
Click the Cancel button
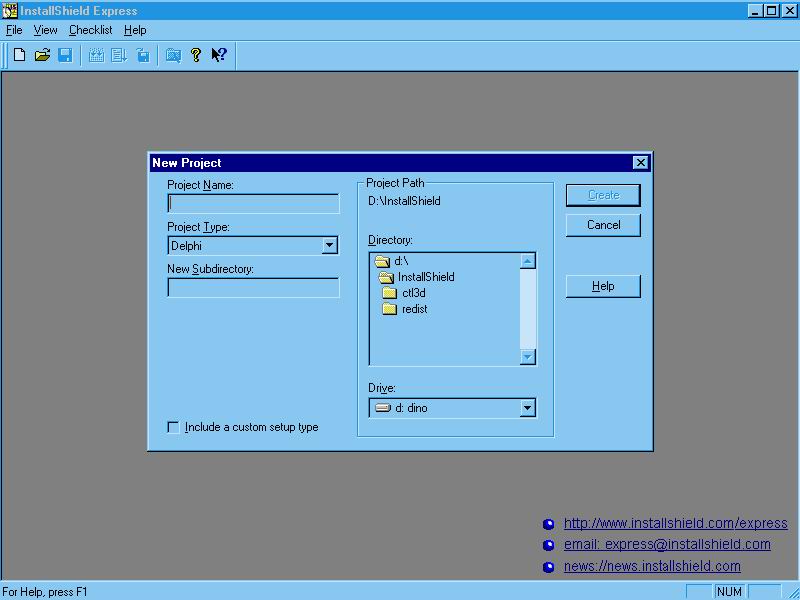[603, 225]
